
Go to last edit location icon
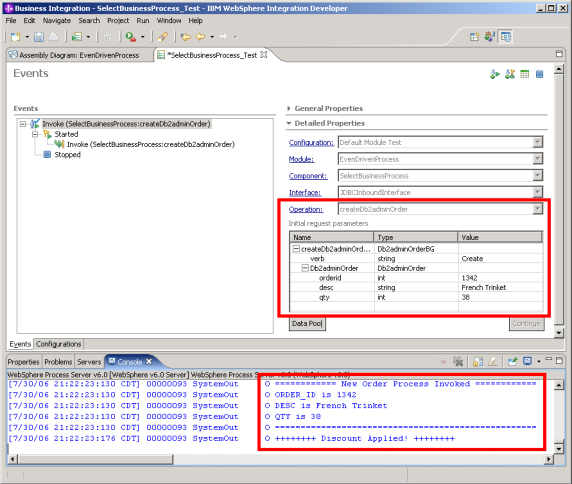pos(186,36)
